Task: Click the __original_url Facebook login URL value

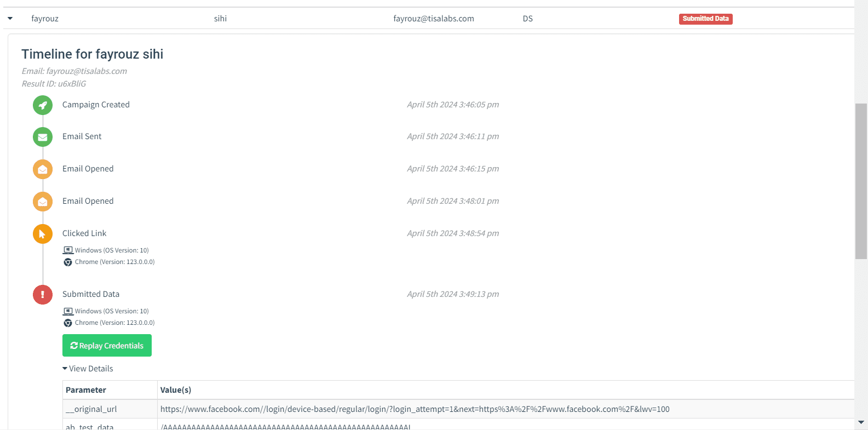Action: tap(415, 409)
